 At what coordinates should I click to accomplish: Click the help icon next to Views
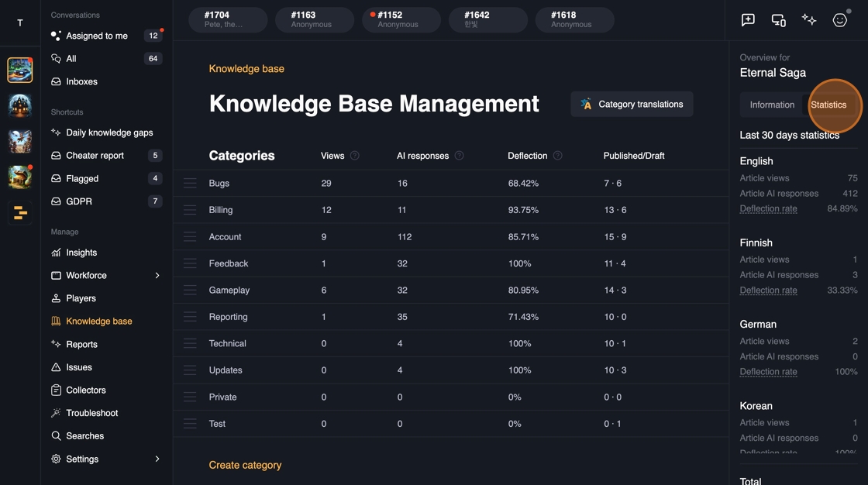355,156
